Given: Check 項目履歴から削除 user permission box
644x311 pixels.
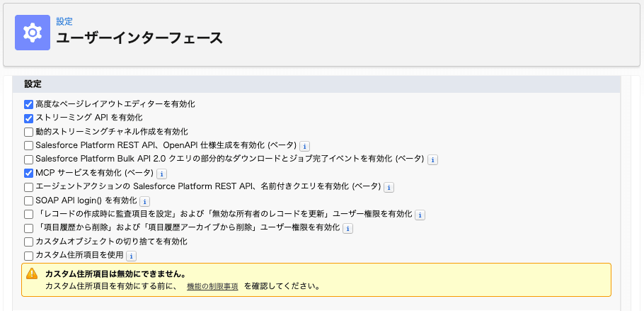Looking at the screenshot, I should pos(28,228).
